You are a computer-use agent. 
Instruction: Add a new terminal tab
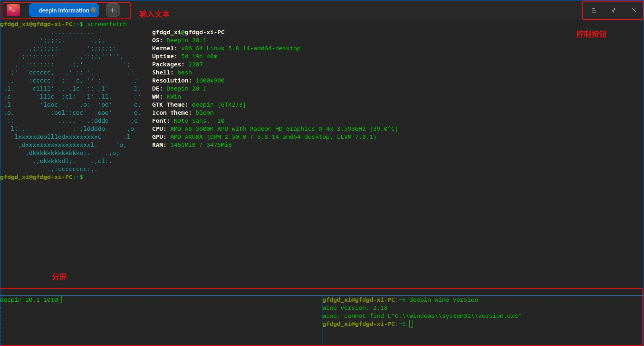coord(113,10)
